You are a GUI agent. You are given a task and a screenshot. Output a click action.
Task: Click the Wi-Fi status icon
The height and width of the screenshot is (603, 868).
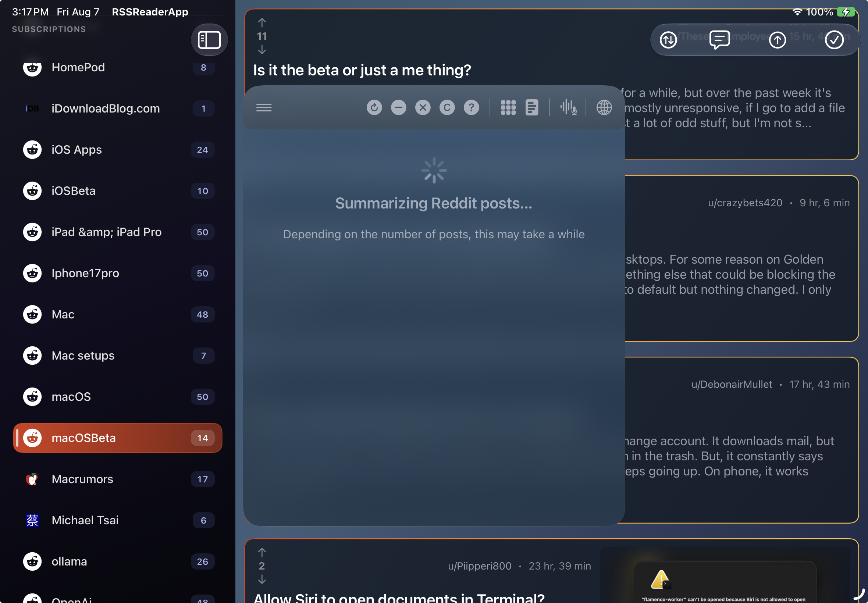point(797,12)
